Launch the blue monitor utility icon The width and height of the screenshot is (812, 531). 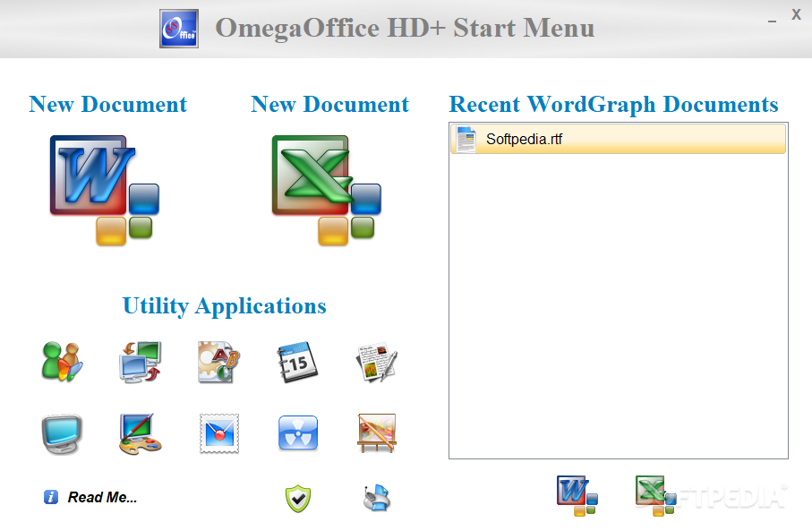click(62, 433)
